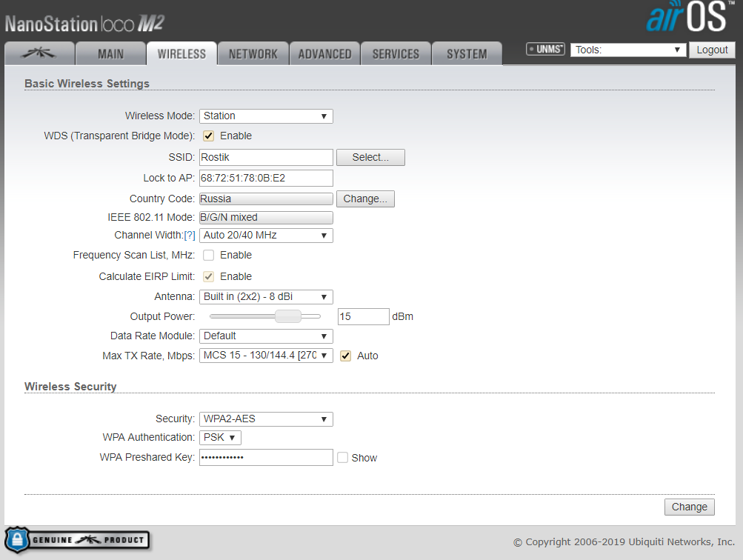Click the Basic Wireless Settings heading
Viewport: 743px width, 560px height.
point(87,84)
